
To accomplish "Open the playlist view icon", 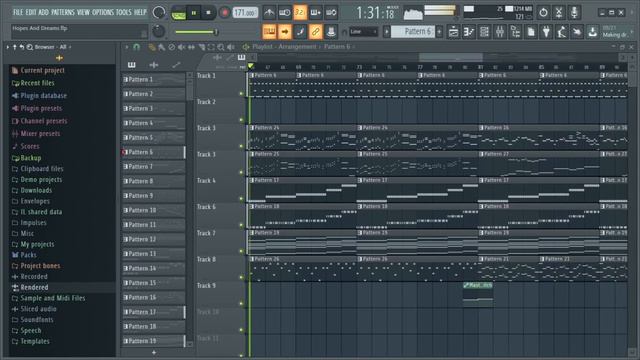I will point(453,31).
